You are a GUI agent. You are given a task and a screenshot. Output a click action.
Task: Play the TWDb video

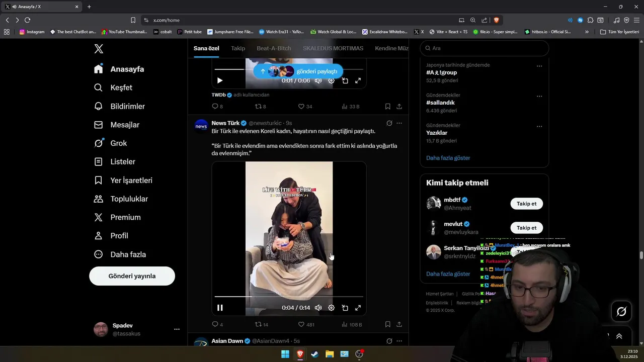[220, 80]
